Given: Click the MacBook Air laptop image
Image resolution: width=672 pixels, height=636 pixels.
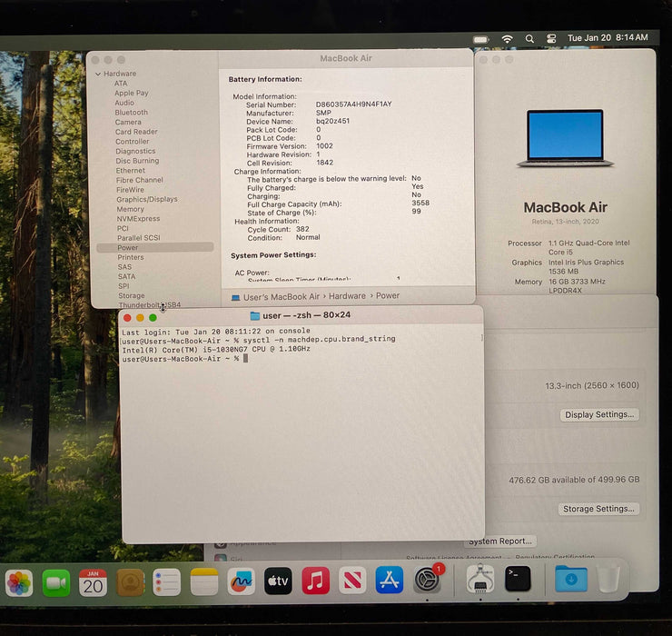Looking at the screenshot, I should tap(565, 138).
